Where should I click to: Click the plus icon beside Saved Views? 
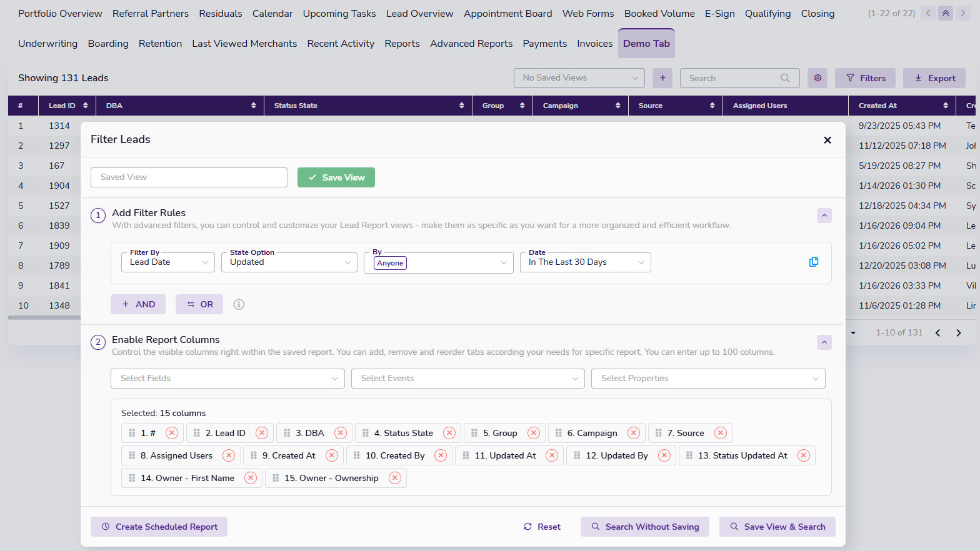(662, 78)
